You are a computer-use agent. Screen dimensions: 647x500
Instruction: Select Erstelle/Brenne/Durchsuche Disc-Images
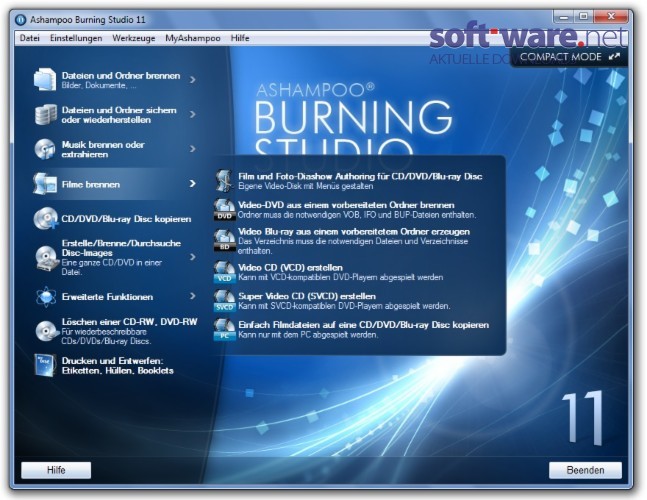(x=121, y=248)
